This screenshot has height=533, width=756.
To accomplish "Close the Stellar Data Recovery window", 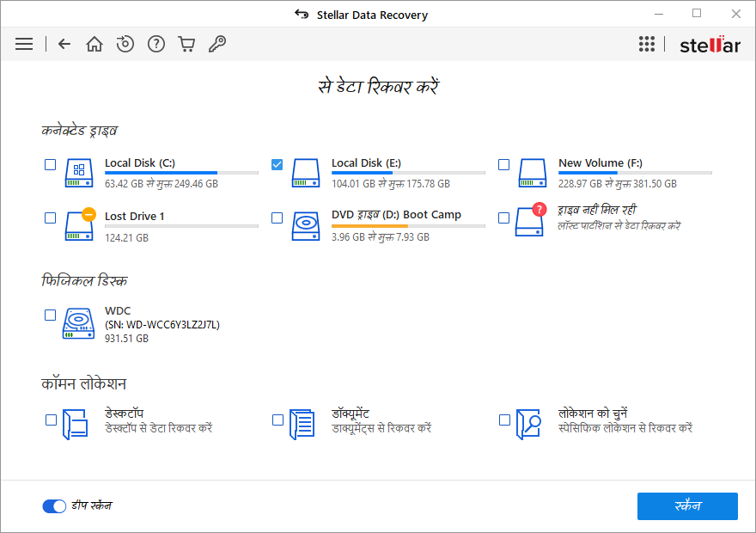I will click(735, 14).
